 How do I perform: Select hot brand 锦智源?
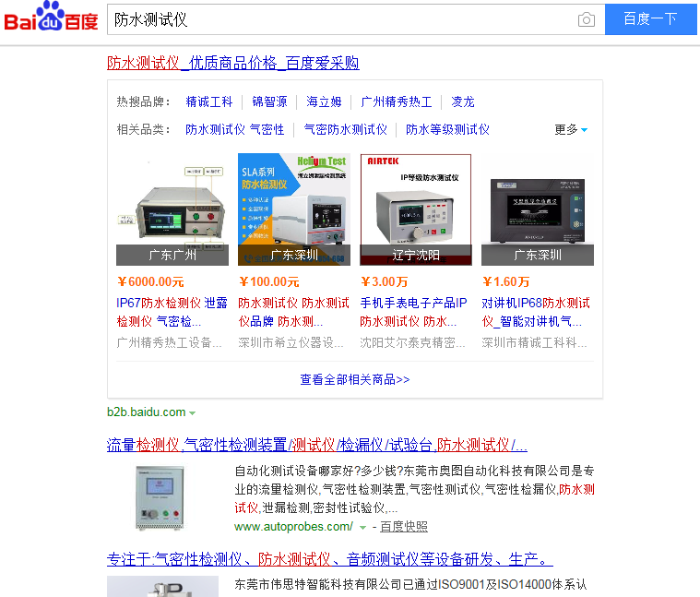point(269,101)
